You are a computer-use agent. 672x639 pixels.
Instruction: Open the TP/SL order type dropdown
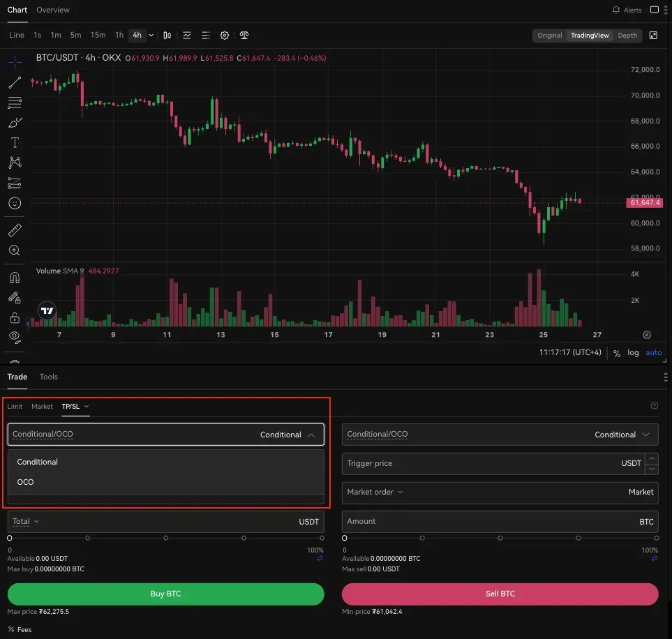[x=75, y=406]
